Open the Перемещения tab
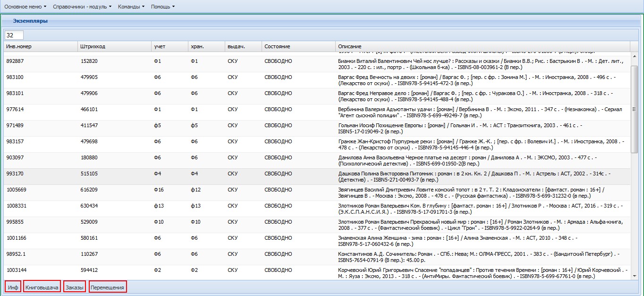 (x=108, y=287)
